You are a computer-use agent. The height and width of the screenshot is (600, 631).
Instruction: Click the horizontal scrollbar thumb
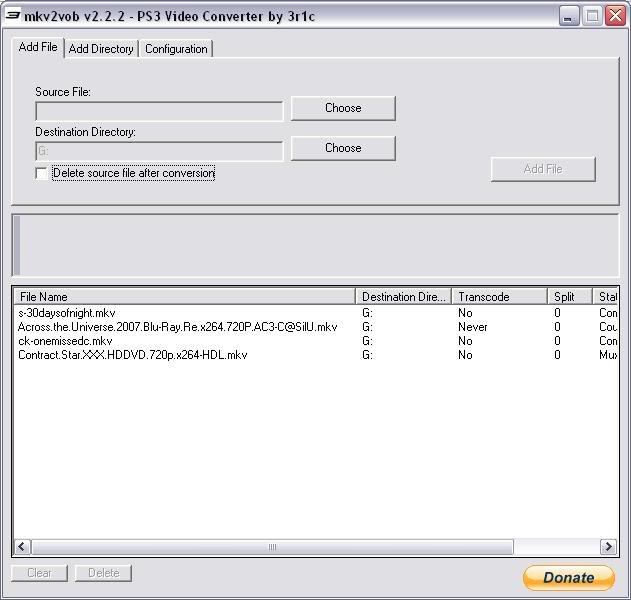pos(272,547)
